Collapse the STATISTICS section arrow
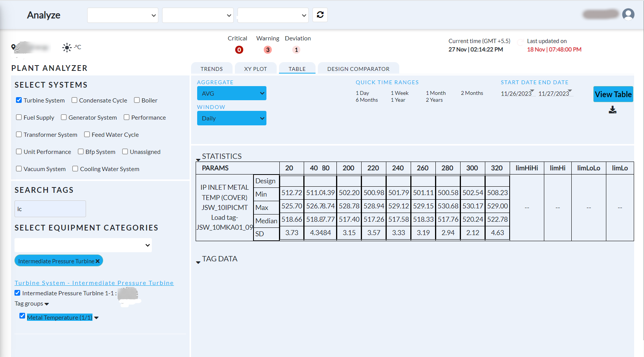This screenshot has height=357, width=644. coord(198,160)
